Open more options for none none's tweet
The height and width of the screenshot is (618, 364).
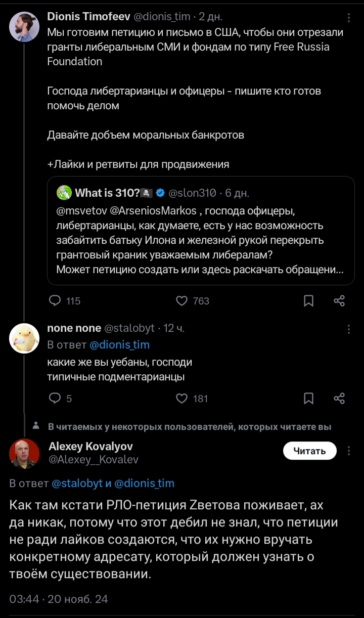[x=349, y=329]
